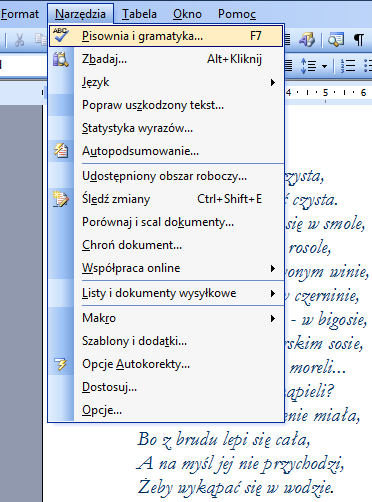Click the word "bigosie" in document

[x=342, y=319]
